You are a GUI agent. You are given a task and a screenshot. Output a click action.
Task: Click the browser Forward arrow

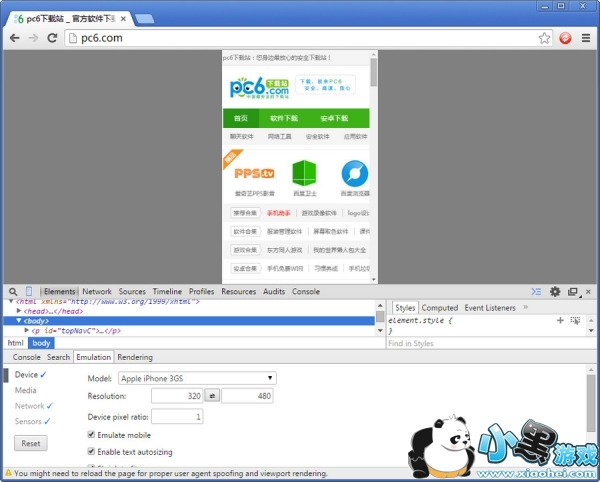tap(34, 38)
